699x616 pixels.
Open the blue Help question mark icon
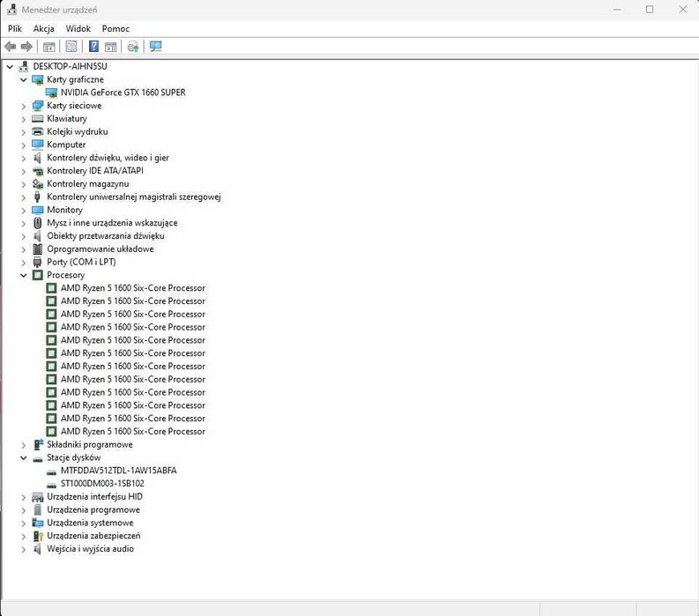coord(93,47)
